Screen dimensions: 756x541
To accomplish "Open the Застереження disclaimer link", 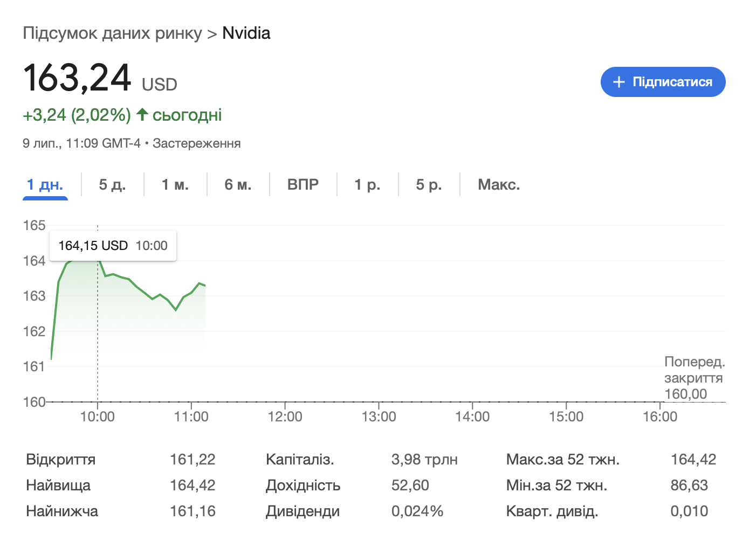I will (x=196, y=143).
